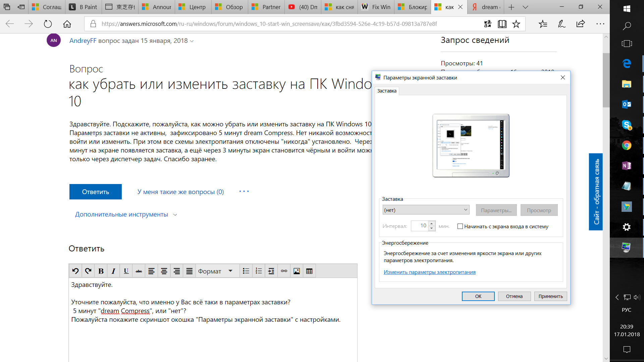Viewport: 644px width, 362px height.
Task: Click У меня такие же вопросы link
Action: 180,192
